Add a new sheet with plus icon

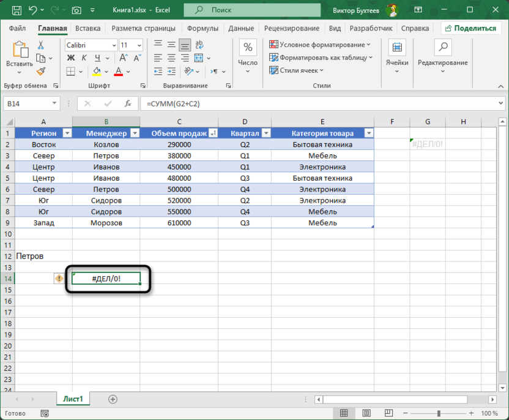point(113,399)
